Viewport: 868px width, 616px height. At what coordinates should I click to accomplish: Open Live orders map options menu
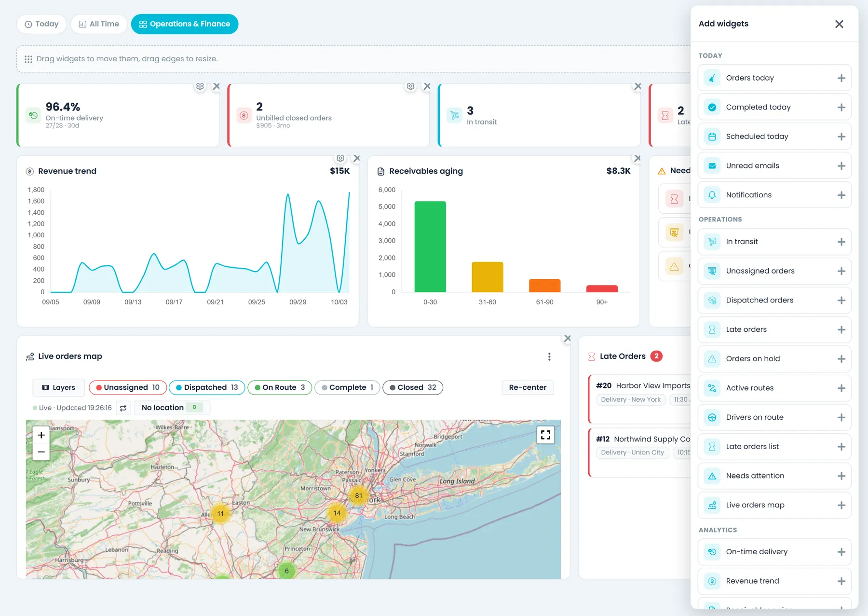[549, 356]
